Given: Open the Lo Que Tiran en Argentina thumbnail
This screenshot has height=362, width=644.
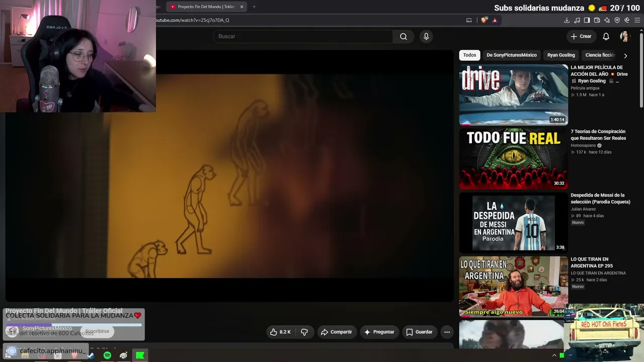Looking at the screenshot, I should point(514,286).
